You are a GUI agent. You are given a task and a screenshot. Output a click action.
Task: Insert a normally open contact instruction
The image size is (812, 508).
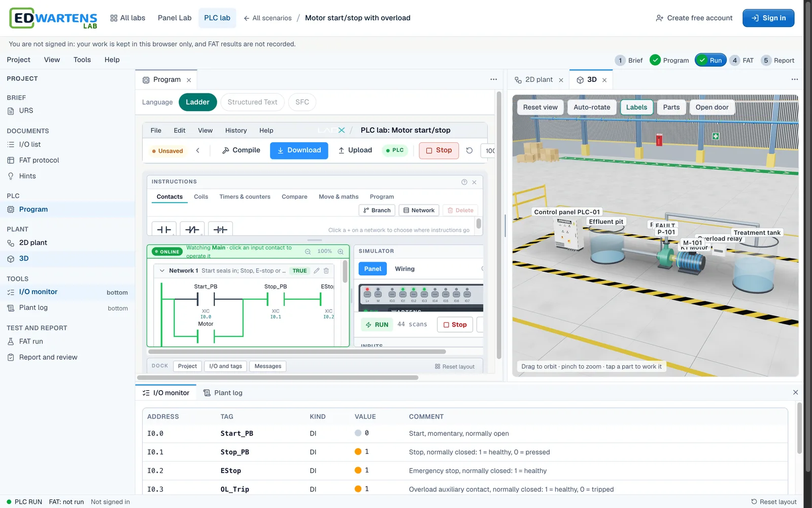164,229
